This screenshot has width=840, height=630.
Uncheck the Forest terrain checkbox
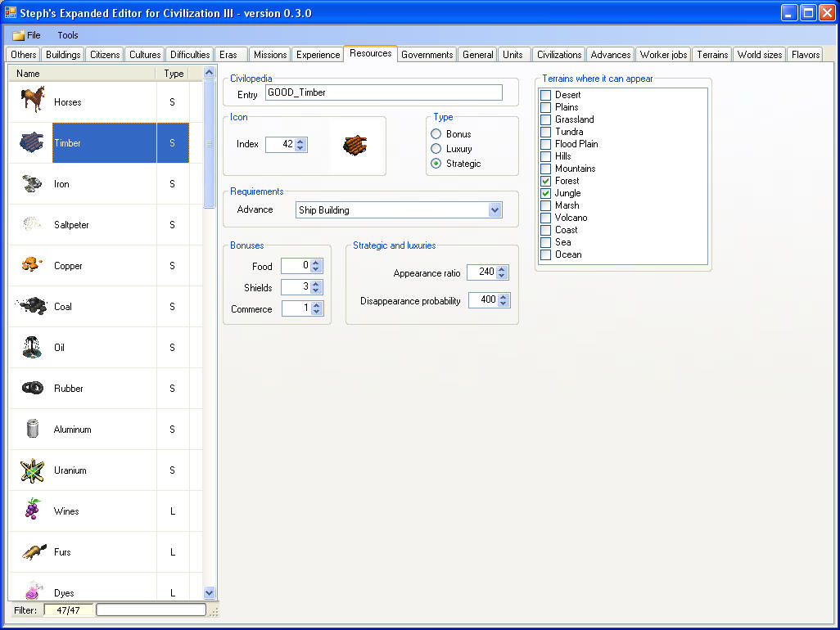click(x=546, y=181)
